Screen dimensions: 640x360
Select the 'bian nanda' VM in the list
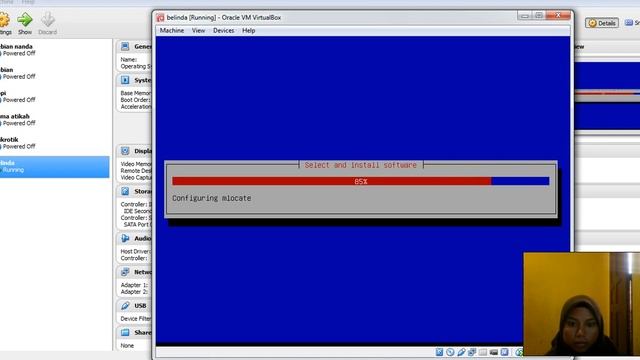[55, 50]
